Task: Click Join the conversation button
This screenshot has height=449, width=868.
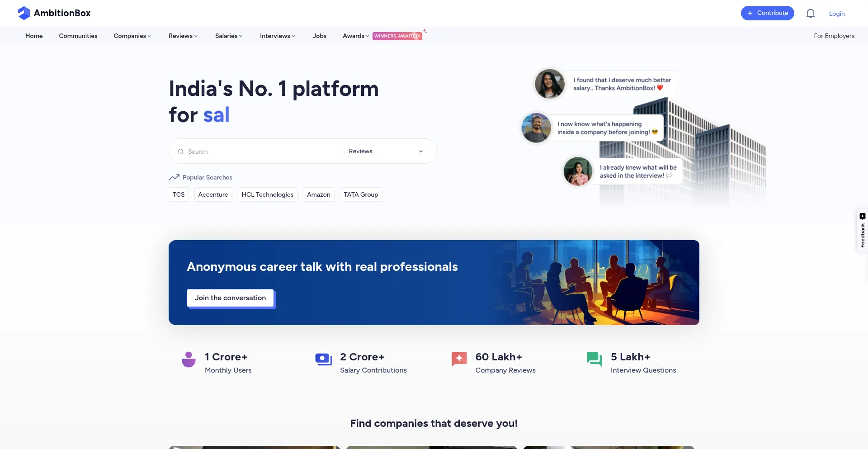Action: [230, 298]
